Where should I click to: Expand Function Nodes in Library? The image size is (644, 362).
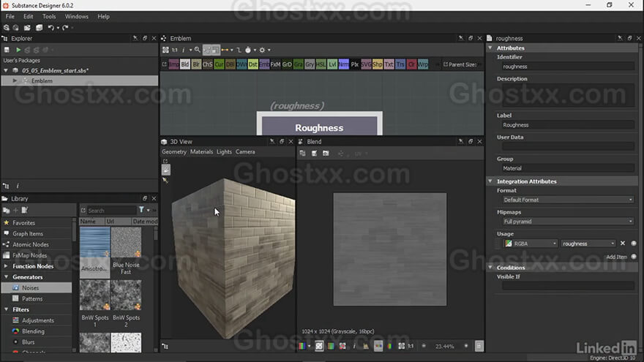6,266
